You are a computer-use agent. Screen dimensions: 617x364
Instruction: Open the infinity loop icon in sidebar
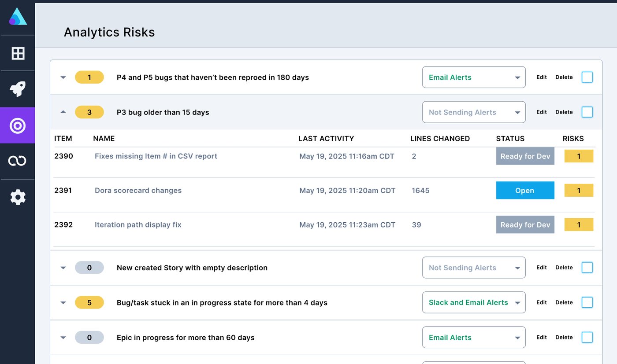[x=18, y=161]
